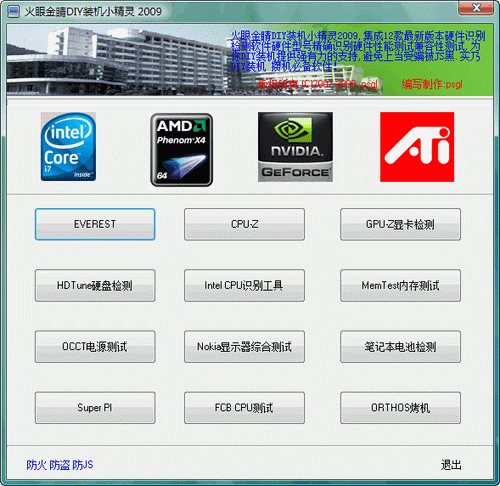Start FCB CPU测试

coord(244,408)
